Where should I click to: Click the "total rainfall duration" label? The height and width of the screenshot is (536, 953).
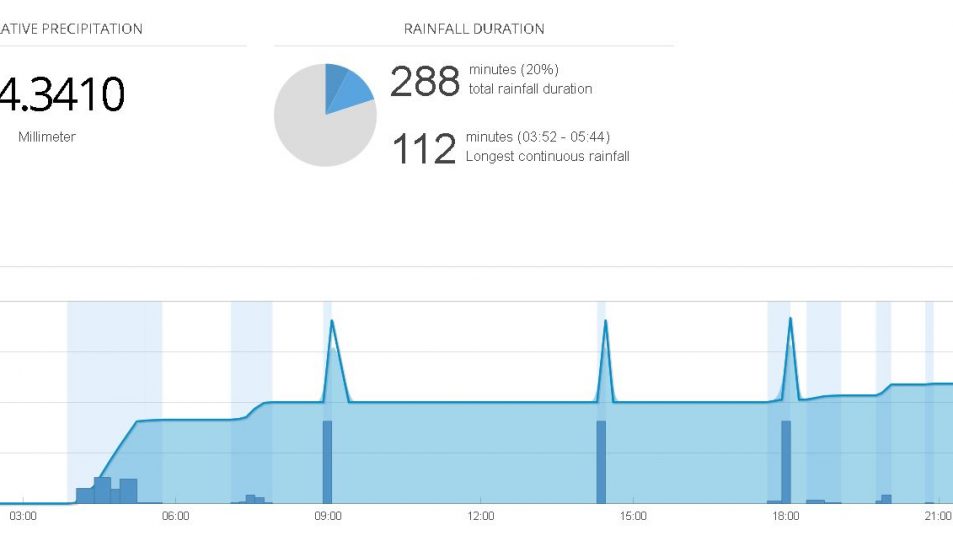[x=530, y=89]
